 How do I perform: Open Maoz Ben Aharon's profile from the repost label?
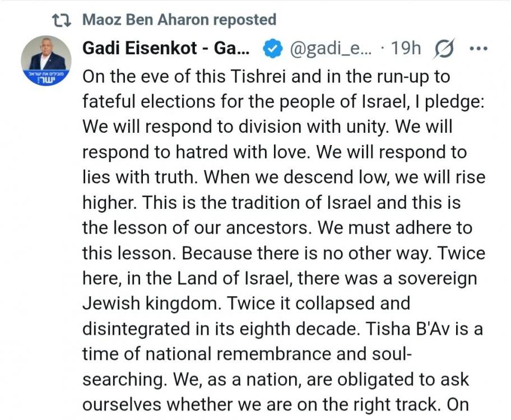[x=146, y=20]
